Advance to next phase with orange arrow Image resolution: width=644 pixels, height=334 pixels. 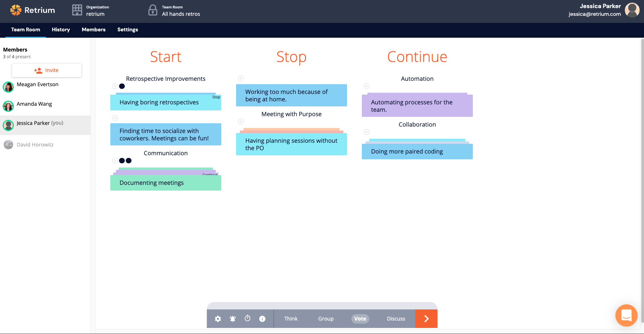click(426, 319)
